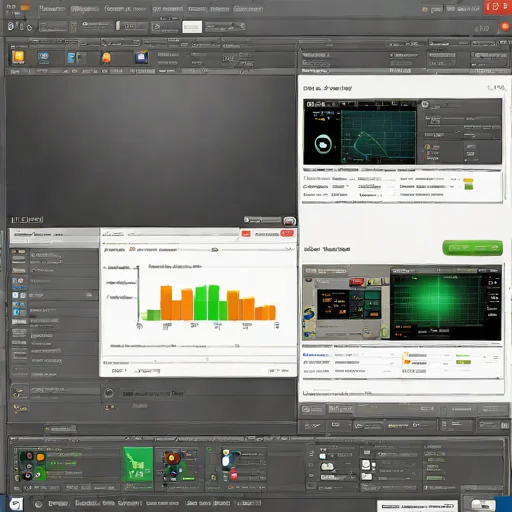The height and width of the screenshot is (512, 512).
Task: Select the blue monitor icon in the ribbon
Action: [43, 57]
